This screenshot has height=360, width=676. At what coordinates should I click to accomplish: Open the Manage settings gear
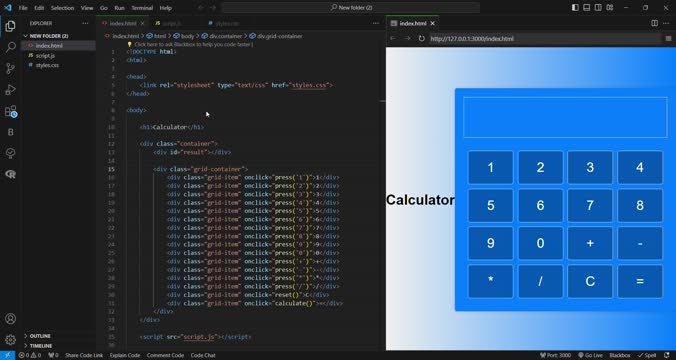[x=10, y=340]
